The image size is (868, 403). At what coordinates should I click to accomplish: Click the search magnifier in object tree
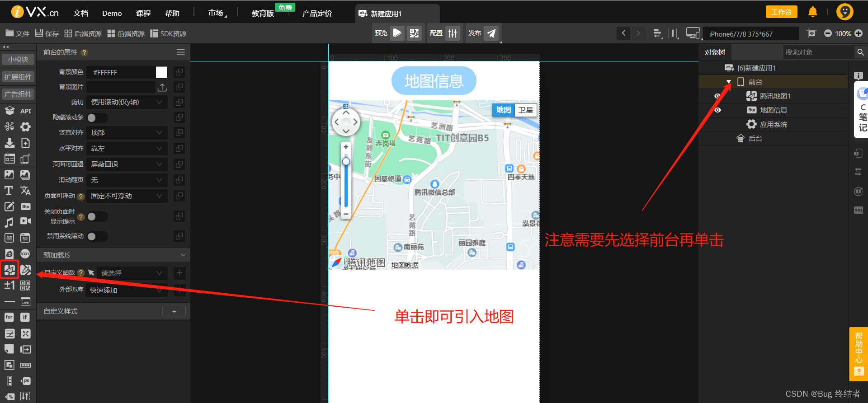[x=860, y=52]
